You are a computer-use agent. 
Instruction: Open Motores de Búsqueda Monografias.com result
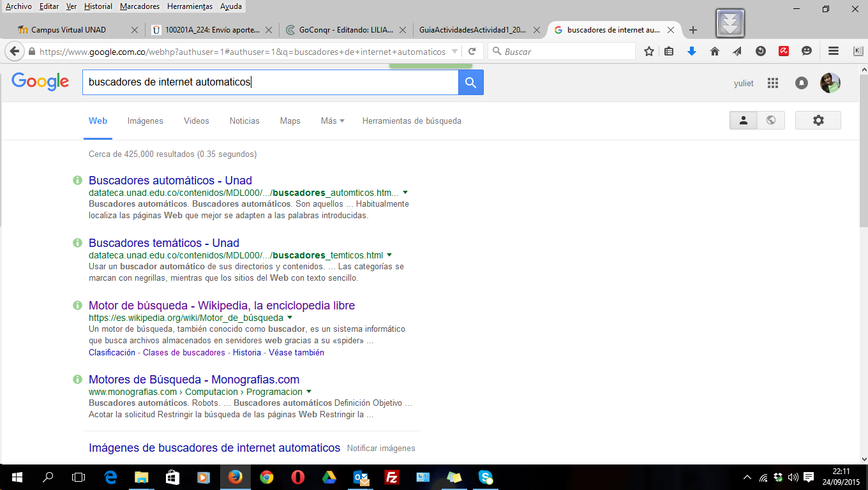pyautogui.click(x=194, y=380)
